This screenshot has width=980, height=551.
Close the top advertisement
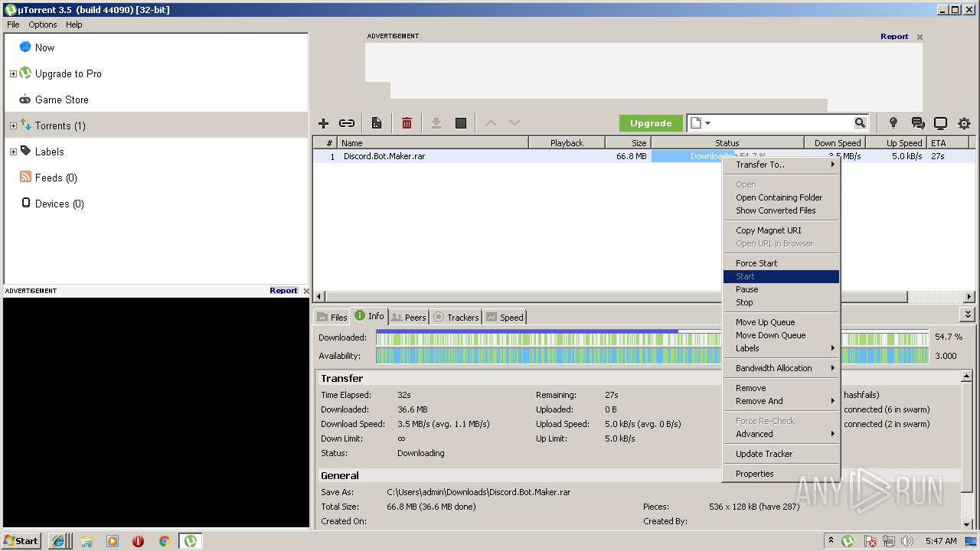[x=920, y=37]
